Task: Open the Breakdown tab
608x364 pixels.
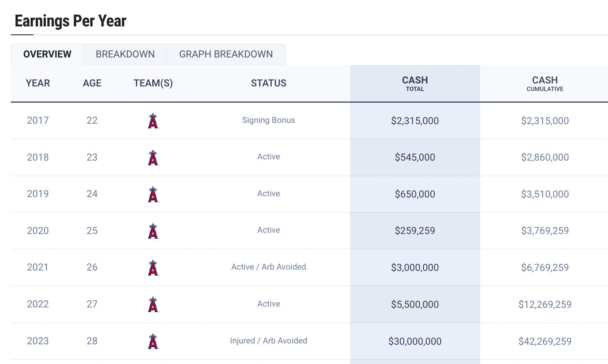Action: (125, 54)
